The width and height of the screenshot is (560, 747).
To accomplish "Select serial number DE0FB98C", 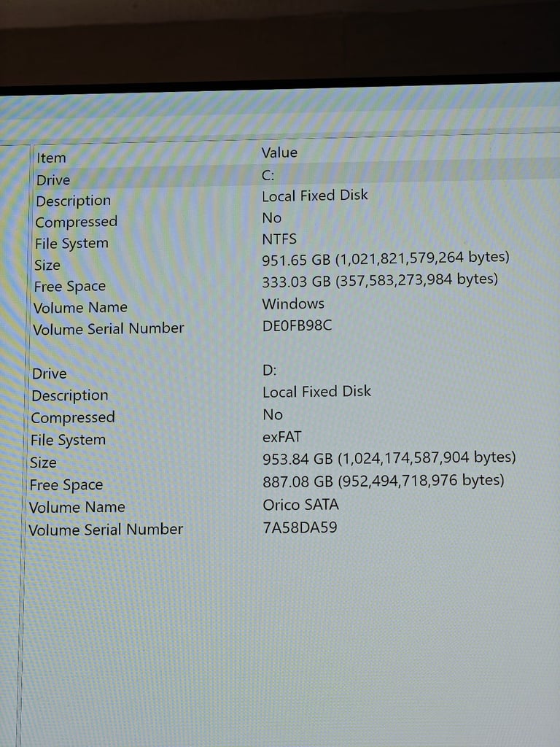I will pyautogui.click(x=297, y=325).
